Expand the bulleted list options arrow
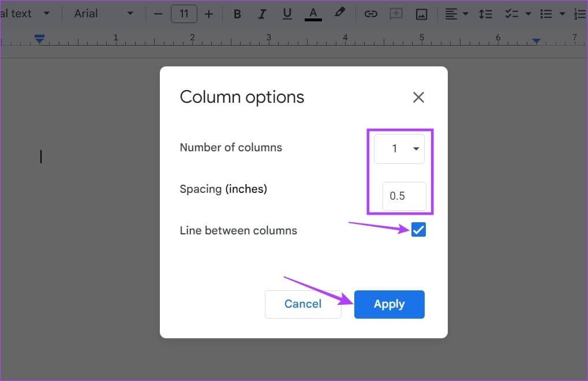Viewport: 588px width, 381px height. (562, 14)
